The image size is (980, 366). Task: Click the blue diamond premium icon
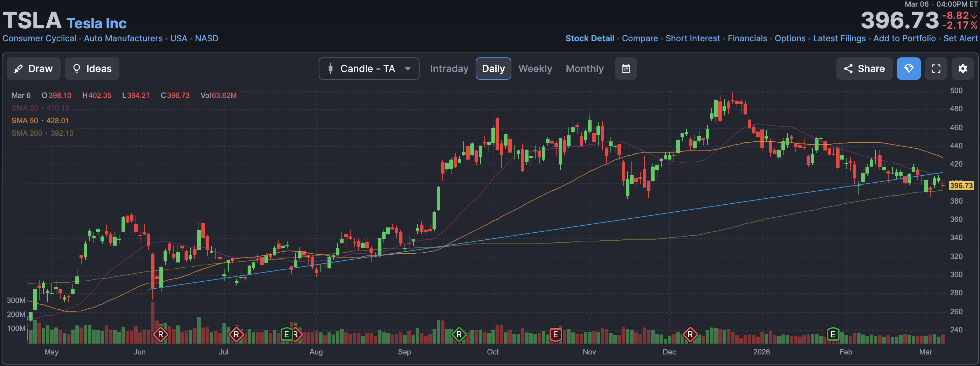tap(909, 69)
